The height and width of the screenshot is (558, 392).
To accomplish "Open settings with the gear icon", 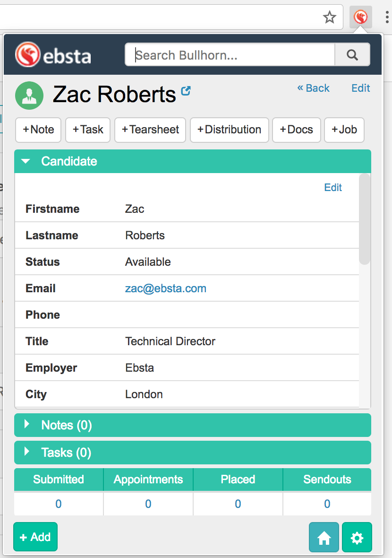I will pos(357,537).
